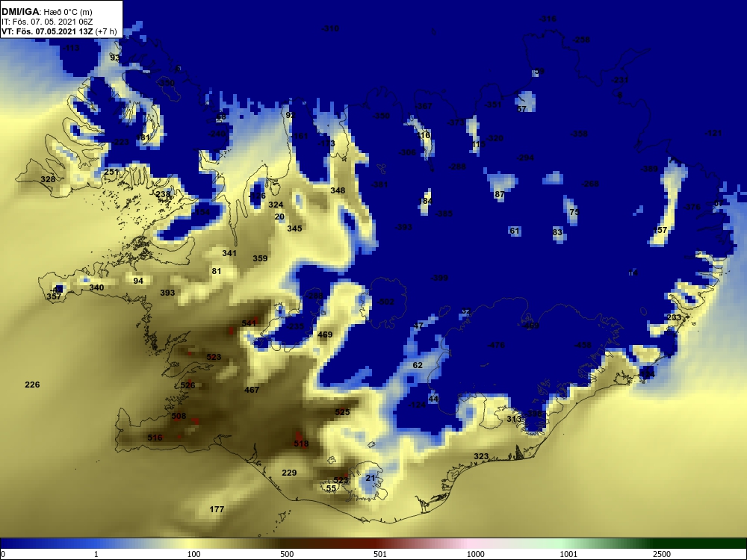Click the map value '348'
Viewport: 747px width, 560px height.
pyautogui.click(x=338, y=190)
